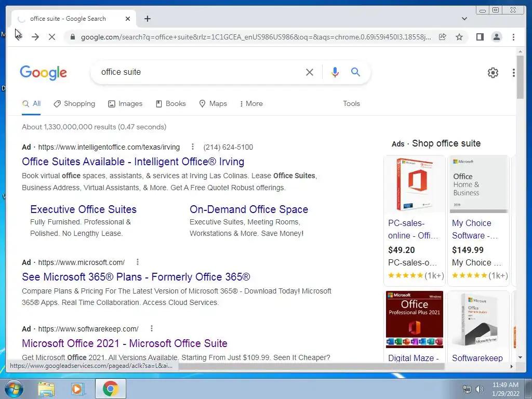Open a new tab with plus button
Viewport: 532px width, 399px height.
[x=147, y=19]
